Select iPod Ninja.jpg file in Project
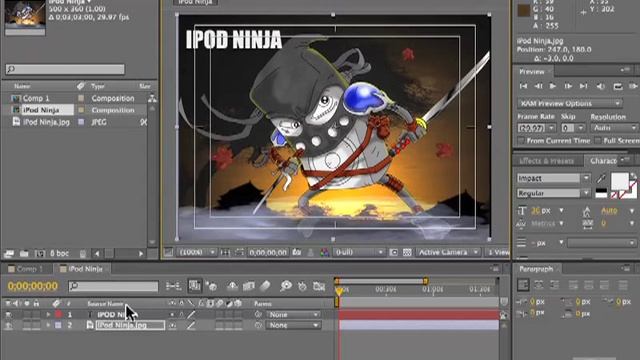The image size is (640, 360). click(x=46, y=122)
